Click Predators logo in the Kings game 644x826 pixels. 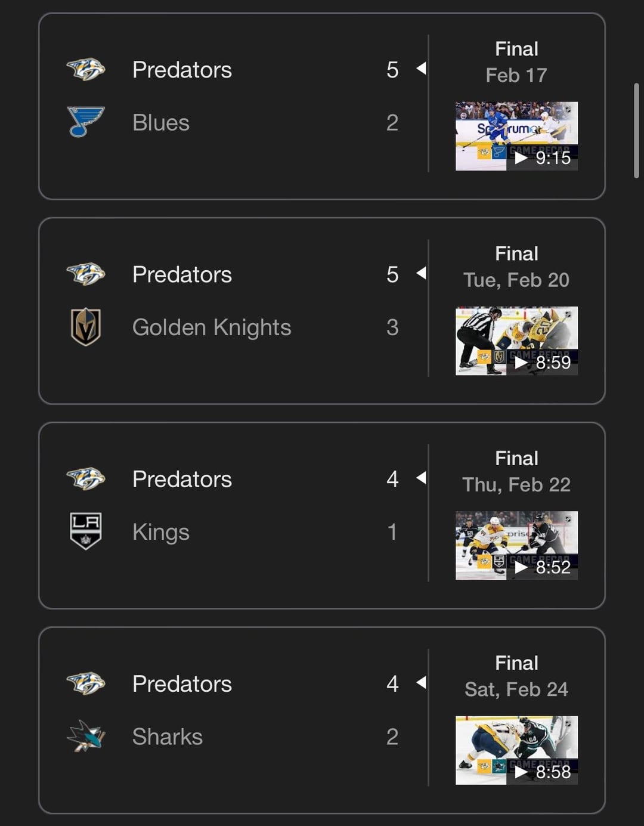point(86,479)
